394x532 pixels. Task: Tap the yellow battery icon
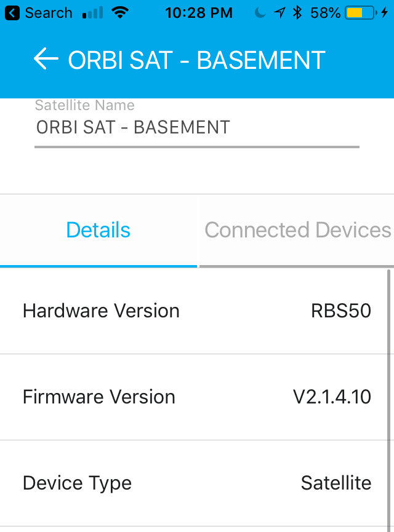[x=360, y=13]
